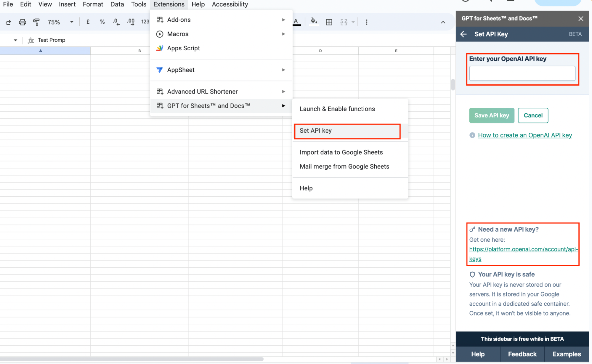The width and height of the screenshot is (592, 364).
Task: Click Help in the GPT submenu
Action: [350, 188]
